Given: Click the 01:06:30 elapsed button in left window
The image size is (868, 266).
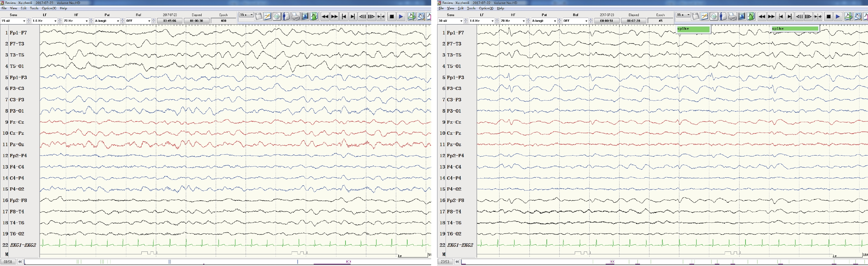Looking at the screenshot, I should click(x=197, y=21).
